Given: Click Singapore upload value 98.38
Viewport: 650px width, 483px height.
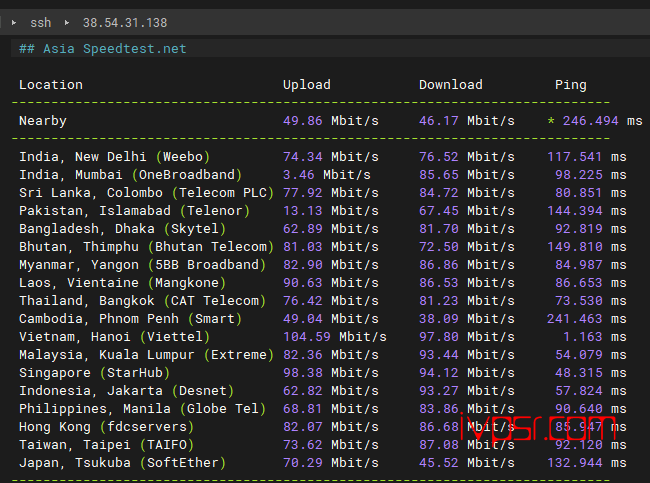Looking at the screenshot, I should [303, 373].
